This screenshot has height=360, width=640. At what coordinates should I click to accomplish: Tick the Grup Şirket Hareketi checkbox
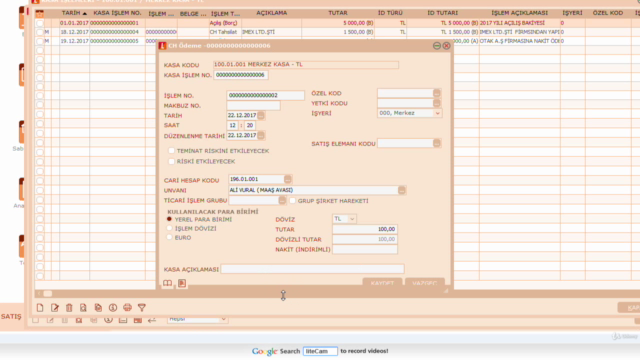pos(292,200)
